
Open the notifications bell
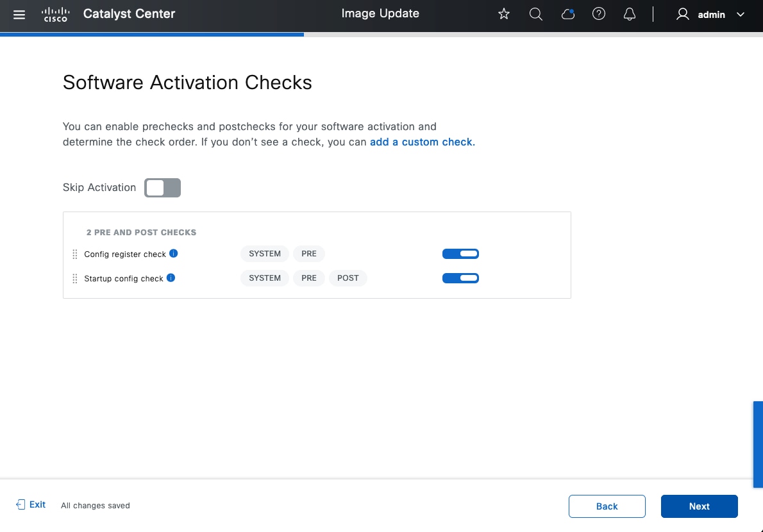[630, 14]
